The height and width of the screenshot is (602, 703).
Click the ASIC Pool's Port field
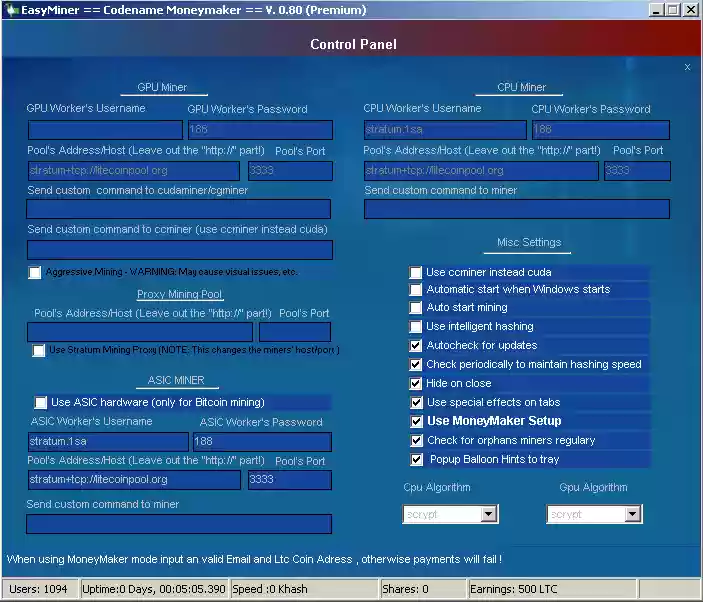(290, 480)
